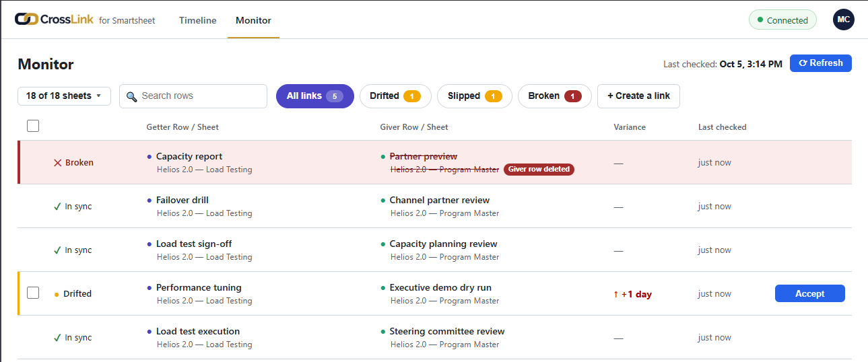This screenshot has height=362, width=868.
Task: Select the Failover drill row title
Action: click(x=182, y=200)
